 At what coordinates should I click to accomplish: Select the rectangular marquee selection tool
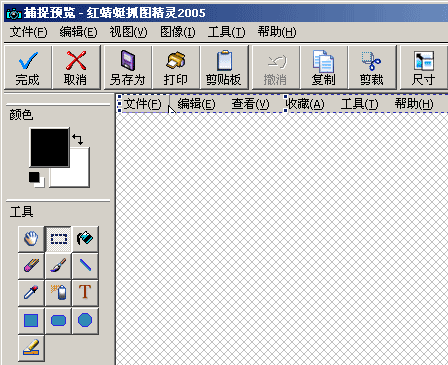(58, 239)
